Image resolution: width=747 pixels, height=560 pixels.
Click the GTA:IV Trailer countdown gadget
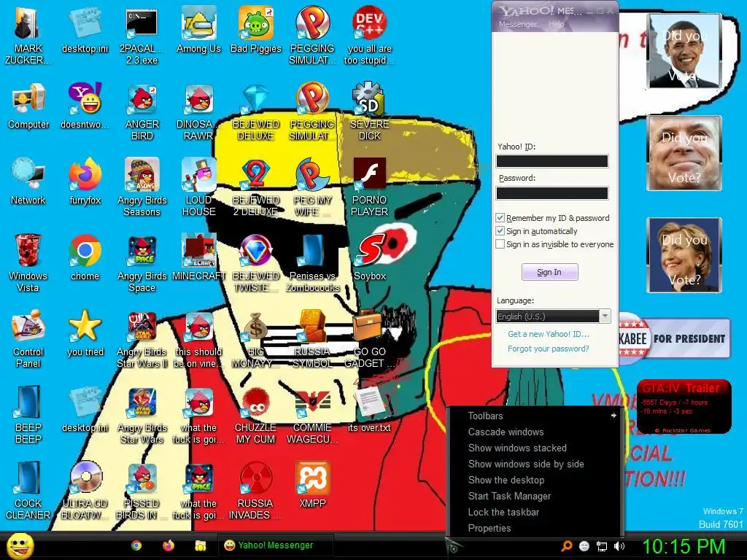point(684,407)
